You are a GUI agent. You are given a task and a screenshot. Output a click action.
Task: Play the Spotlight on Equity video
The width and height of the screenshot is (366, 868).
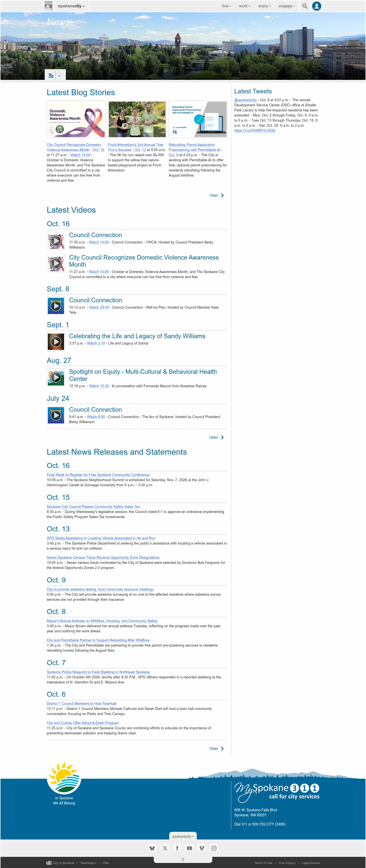[x=56, y=377]
